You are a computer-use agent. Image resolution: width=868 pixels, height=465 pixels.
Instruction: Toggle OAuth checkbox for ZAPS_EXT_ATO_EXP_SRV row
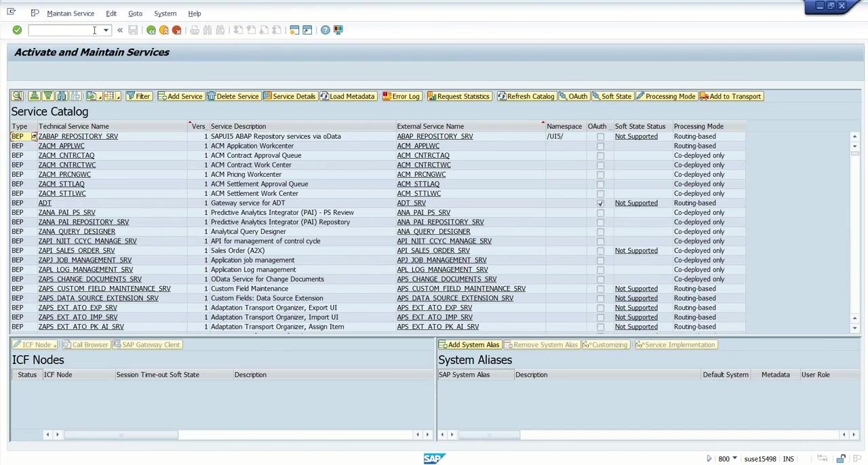pyautogui.click(x=600, y=308)
